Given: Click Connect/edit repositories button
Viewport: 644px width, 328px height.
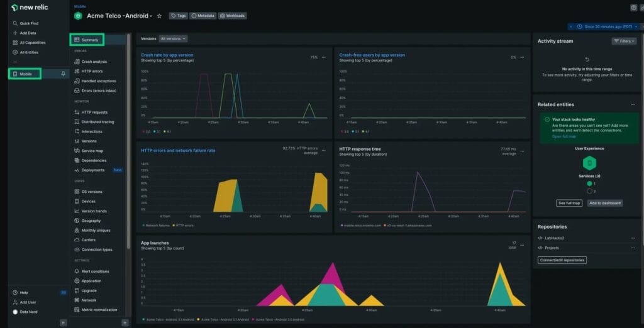Looking at the screenshot, I should [x=562, y=260].
